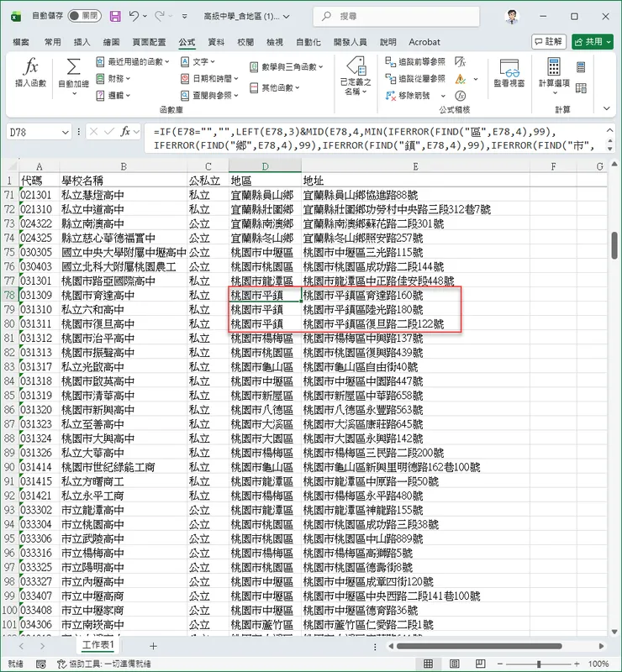Click the search 搜尋 box
This screenshot has height=672, width=622.
tap(397, 16)
